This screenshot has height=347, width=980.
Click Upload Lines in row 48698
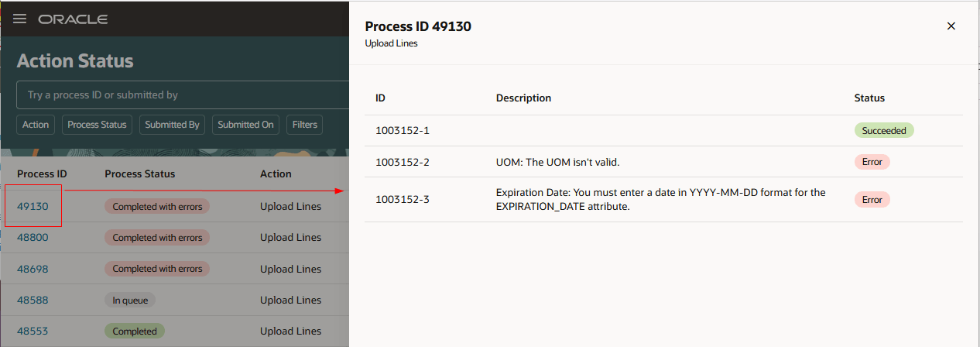[290, 269]
